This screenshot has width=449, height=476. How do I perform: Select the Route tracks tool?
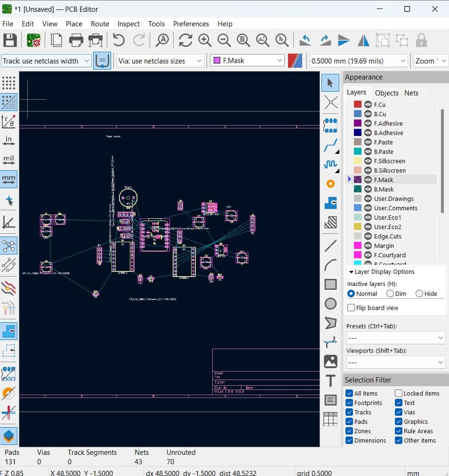[x=330, y=145]
